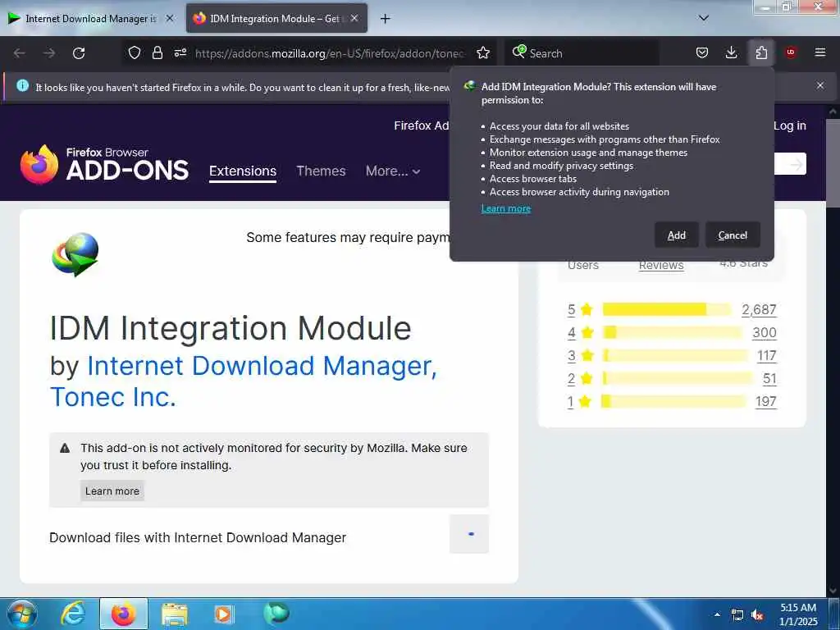Screen dimensions: 840x630
Task: Click the 117 three-star review count
Action: (767, 355)
